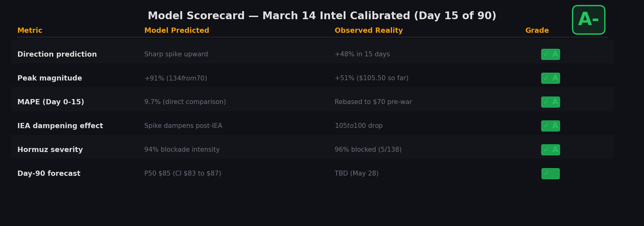Viewport: 644px width, 226px height.
Task: Click the overall A- grade badge
Action: [x=588, y=20]
